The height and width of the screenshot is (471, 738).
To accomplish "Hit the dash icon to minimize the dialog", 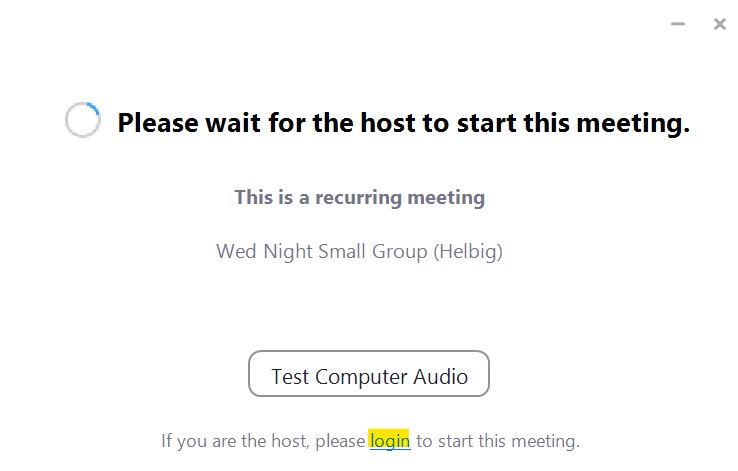I will [677, 24].
